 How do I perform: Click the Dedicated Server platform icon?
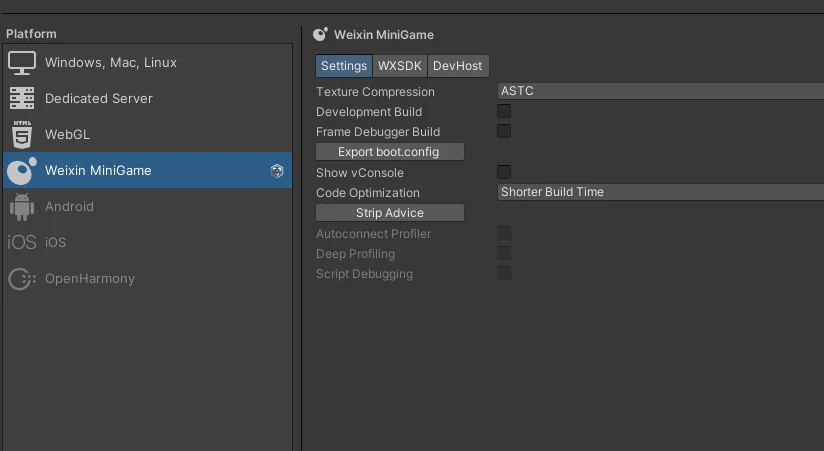tap(22, 99)
